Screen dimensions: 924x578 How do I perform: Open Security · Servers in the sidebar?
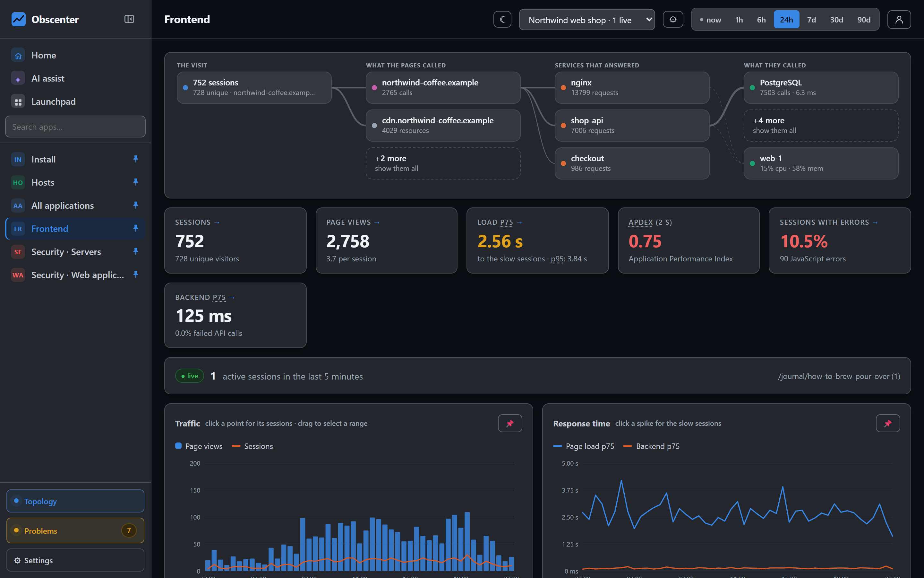pos(76,252)
